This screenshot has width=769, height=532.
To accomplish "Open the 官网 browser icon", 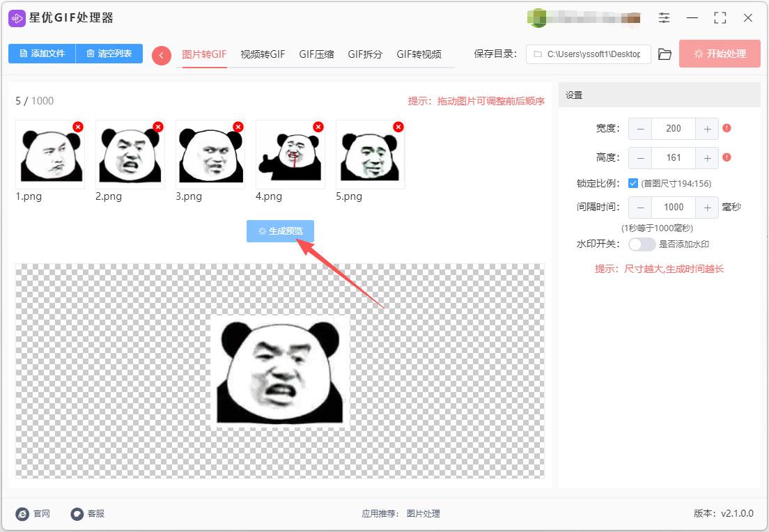I will [22, 514].
